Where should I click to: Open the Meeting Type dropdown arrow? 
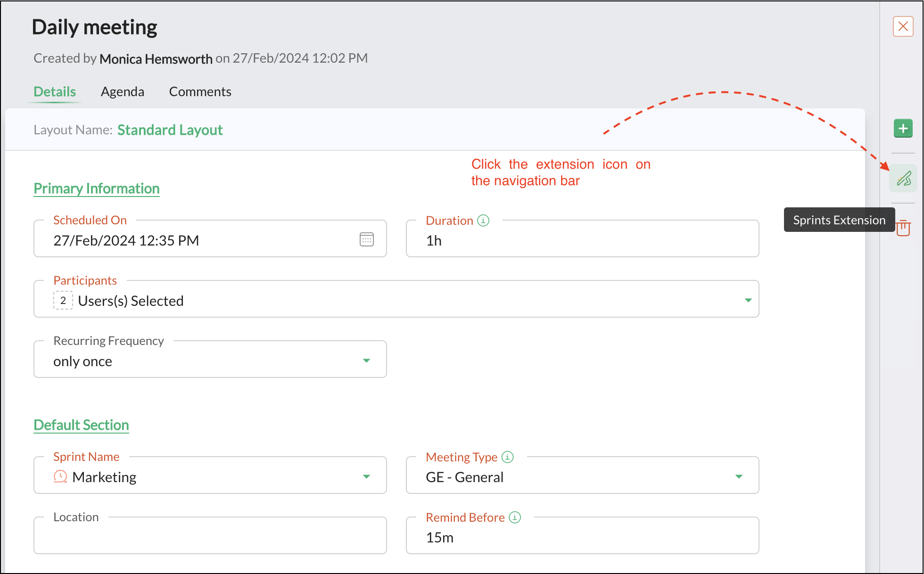(x=739, y=476)
